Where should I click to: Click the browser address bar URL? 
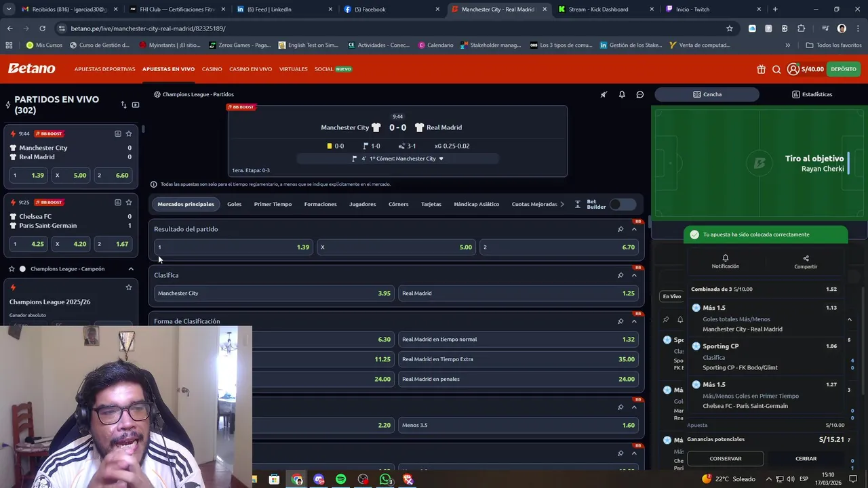point(148,28)
